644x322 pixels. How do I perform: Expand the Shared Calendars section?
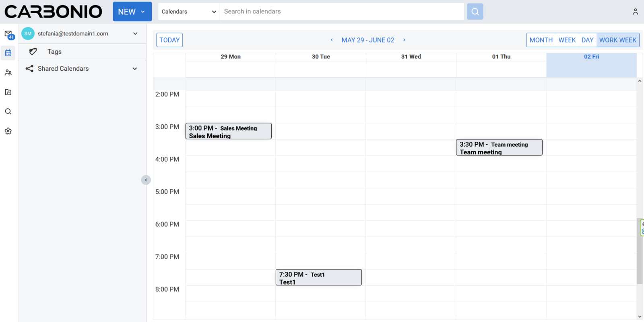tap(135, 69)
